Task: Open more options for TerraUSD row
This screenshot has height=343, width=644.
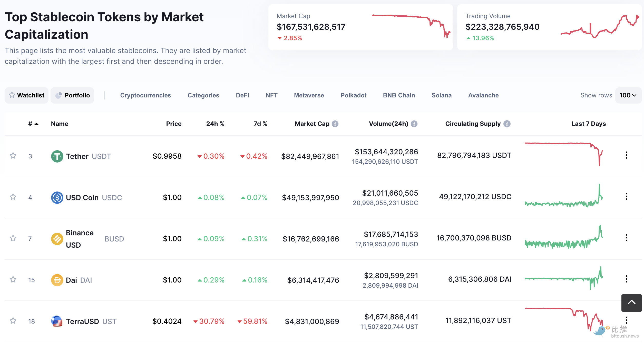Action: 626,320
